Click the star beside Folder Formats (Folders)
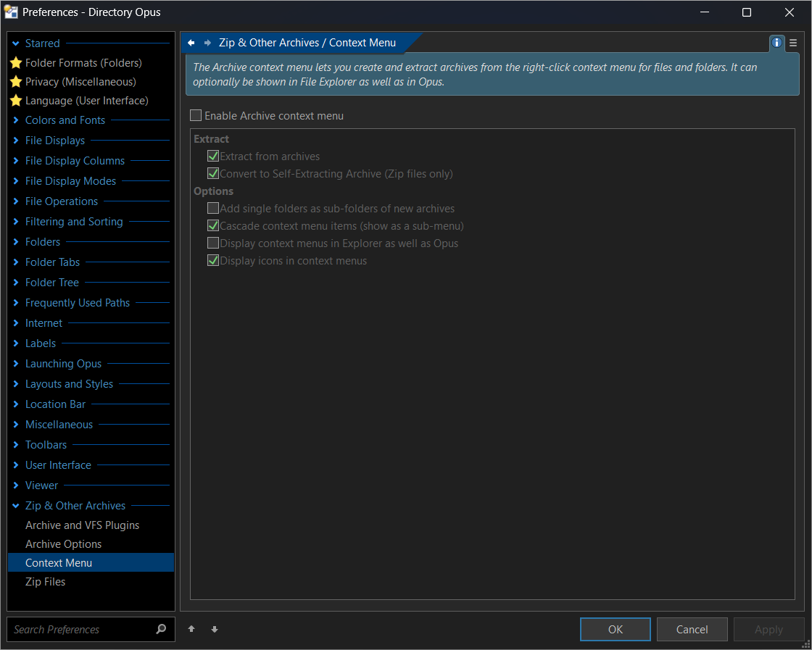The height and width of the screenshot is (650, 812). click(x=16, y=63)
